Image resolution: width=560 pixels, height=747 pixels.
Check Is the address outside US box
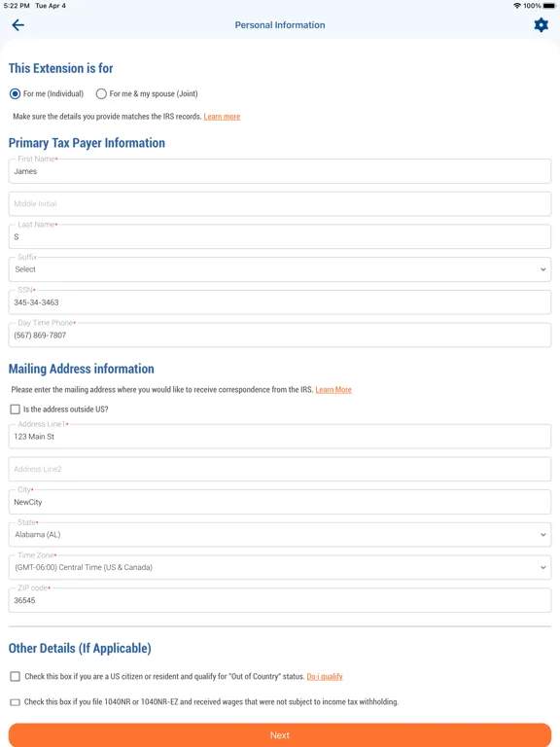coord(16,409)
